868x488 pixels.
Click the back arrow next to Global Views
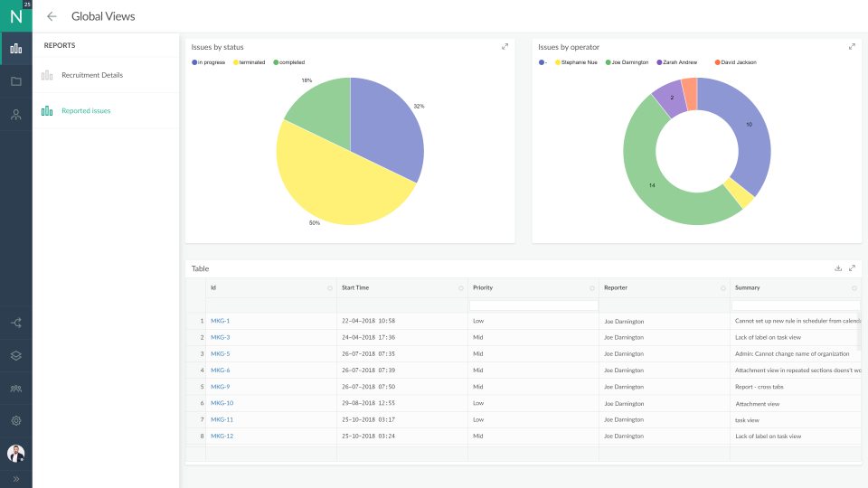52,16
